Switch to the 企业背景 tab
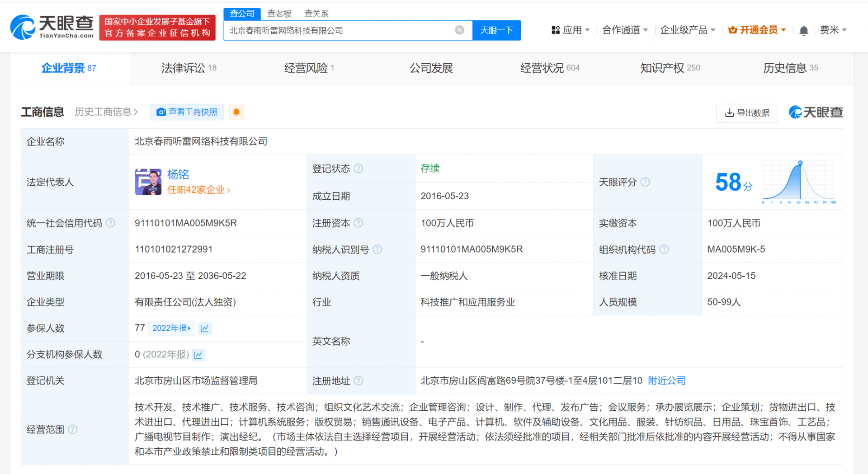 click(69, 68)
